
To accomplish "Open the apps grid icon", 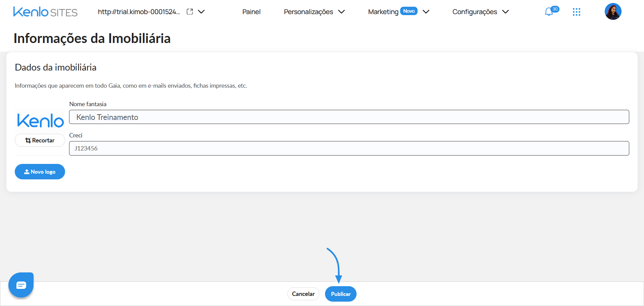I will coord(576,12).
